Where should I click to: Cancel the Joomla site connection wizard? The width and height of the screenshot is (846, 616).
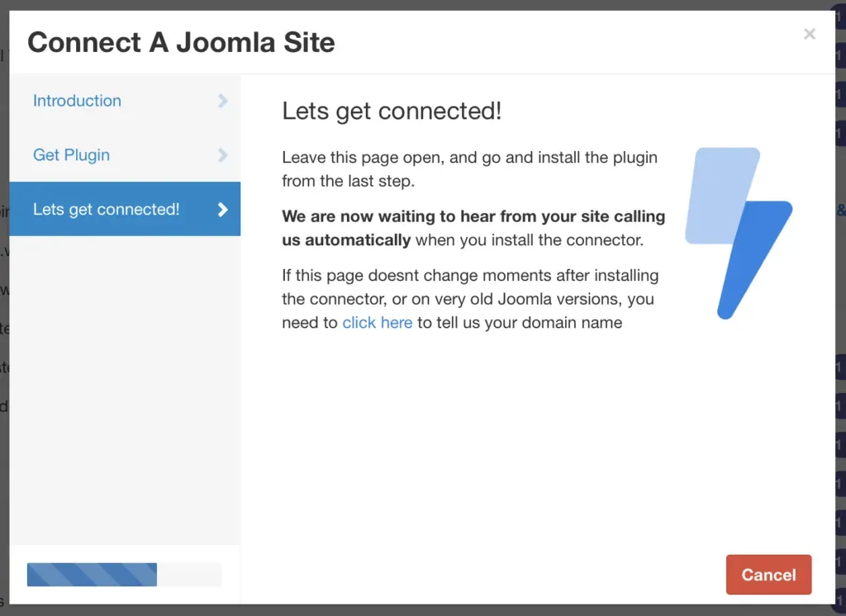pos(768,575)
